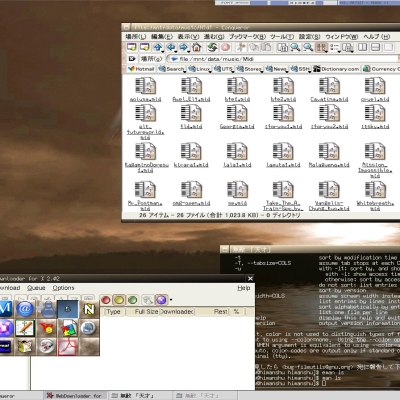Click the purple globe icon in Downloader toolbar
Screen dimensions: 400x400
pyautogui.click(x=161, y=300)
